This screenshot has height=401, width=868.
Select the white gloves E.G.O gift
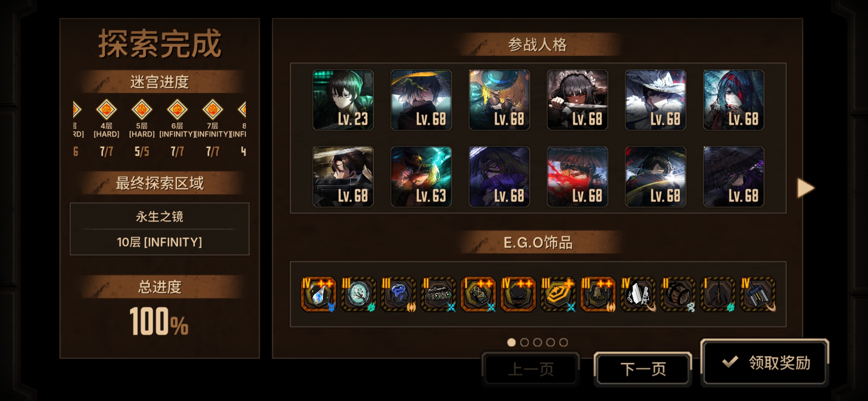[638, 294]
